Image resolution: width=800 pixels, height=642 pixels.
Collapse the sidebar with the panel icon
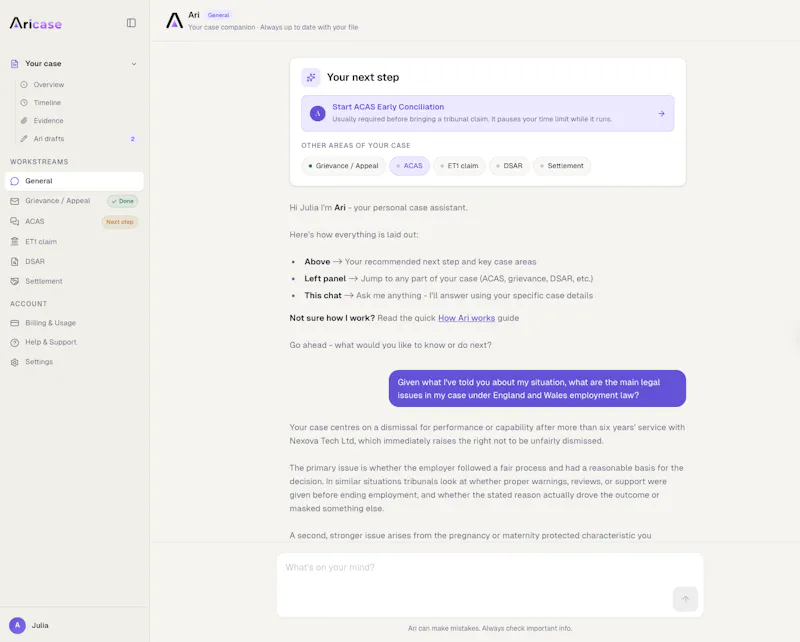pyautogui.click(x=131, y=23)
